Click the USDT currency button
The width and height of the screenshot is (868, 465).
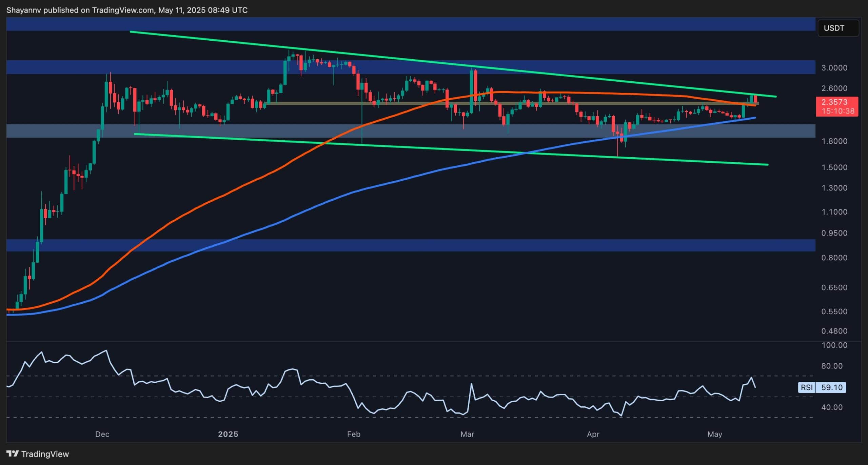click(x=837, y=28)
